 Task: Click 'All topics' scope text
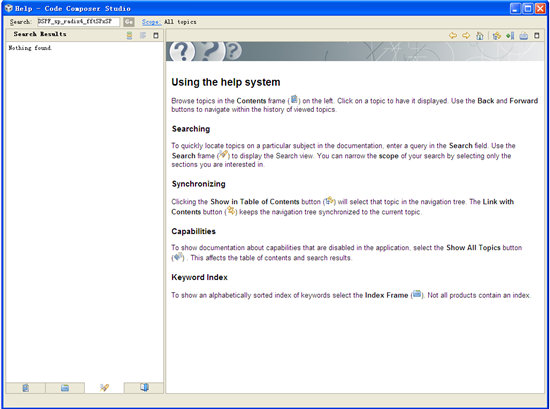pos(180,22)
